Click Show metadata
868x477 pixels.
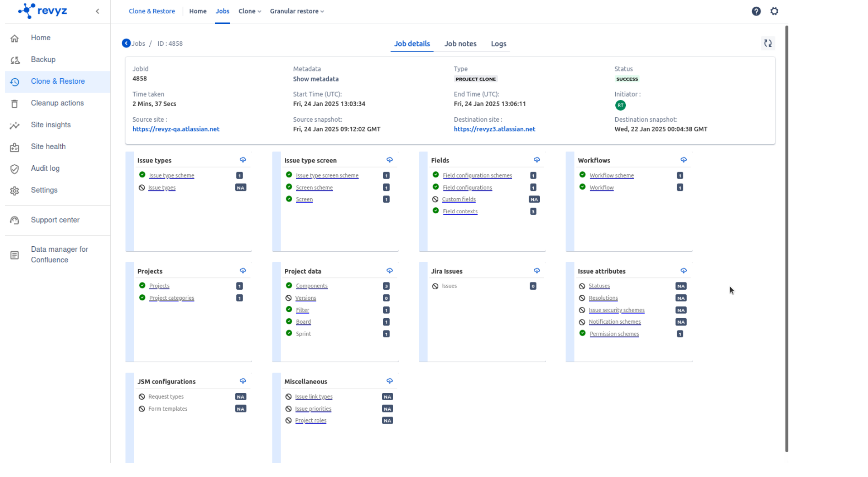(x=315, y=79)
